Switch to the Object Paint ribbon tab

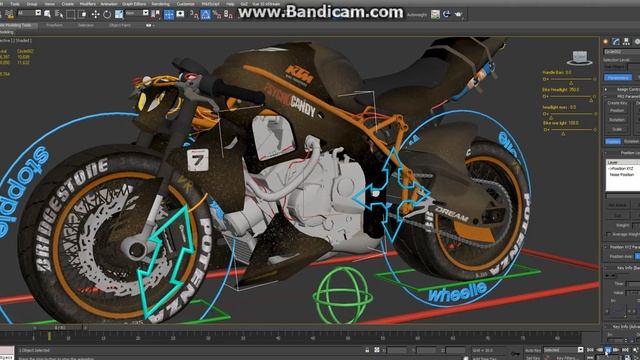point(120,25)
